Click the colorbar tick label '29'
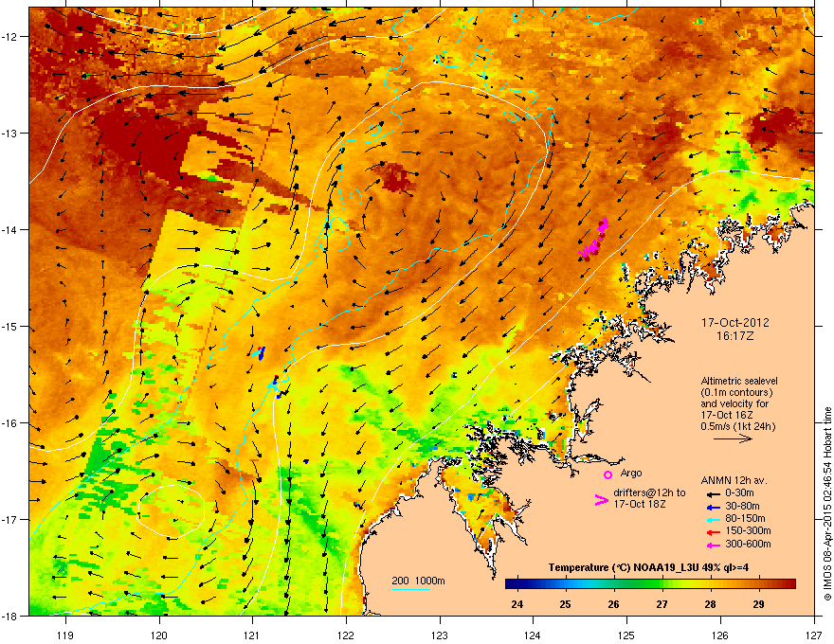The width and height of the screenshot is (834, 644). pyautogui.click(x=758, y=604)
